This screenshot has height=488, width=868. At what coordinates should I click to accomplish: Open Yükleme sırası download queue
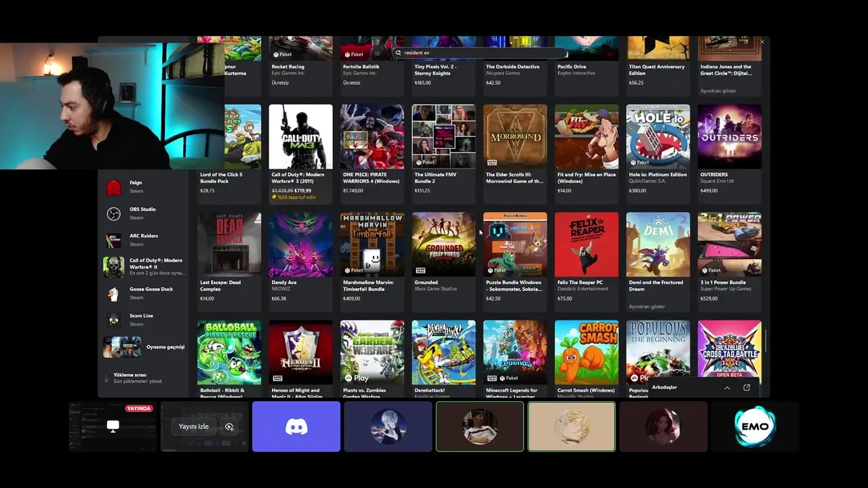tap(133, 378)
